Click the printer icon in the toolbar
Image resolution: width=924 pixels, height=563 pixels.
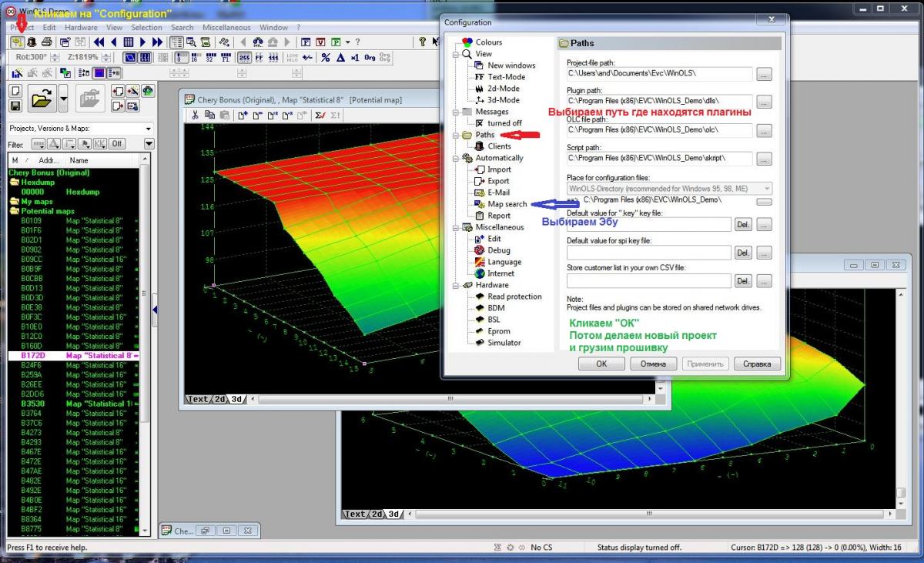click(47, 42)
